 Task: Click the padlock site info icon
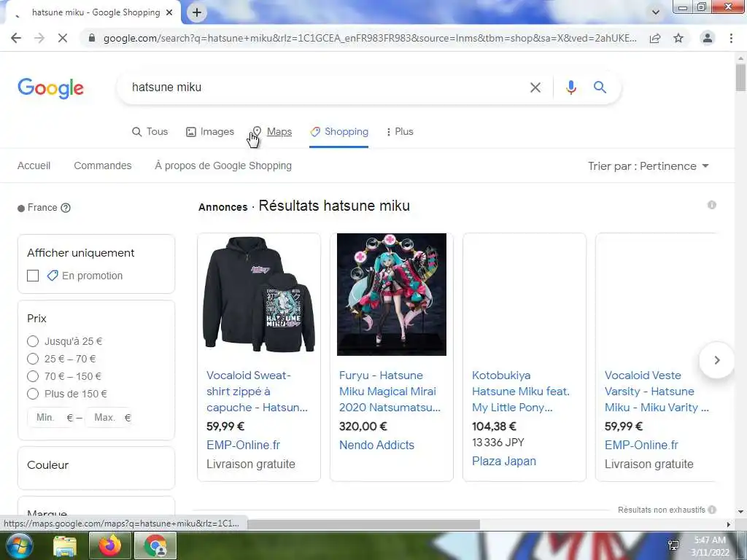point(93,38)
